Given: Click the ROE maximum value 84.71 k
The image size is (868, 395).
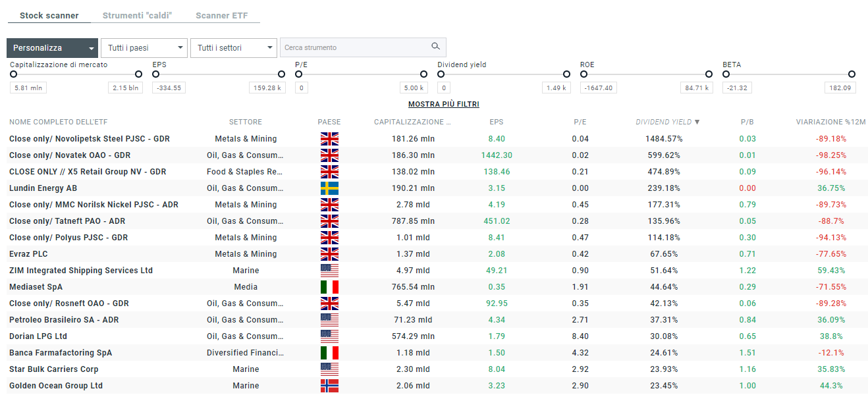Looking at the screenshot, I should coord(697,88).
